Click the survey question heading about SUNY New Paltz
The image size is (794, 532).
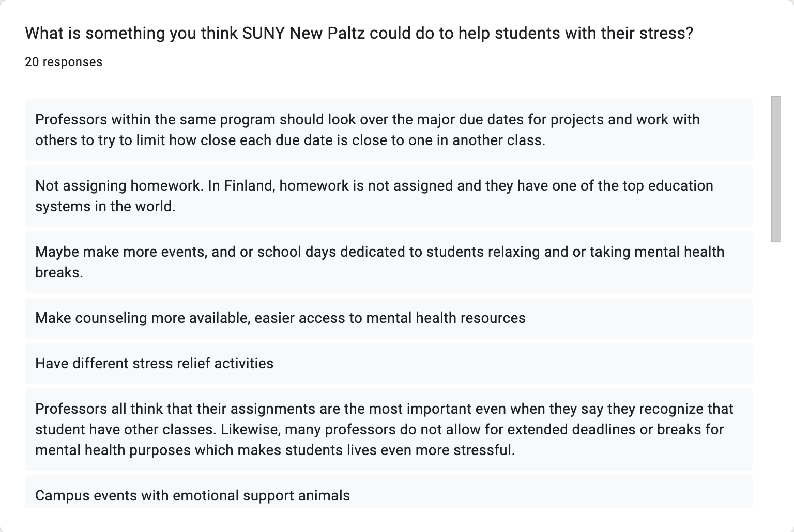(359, 33)
